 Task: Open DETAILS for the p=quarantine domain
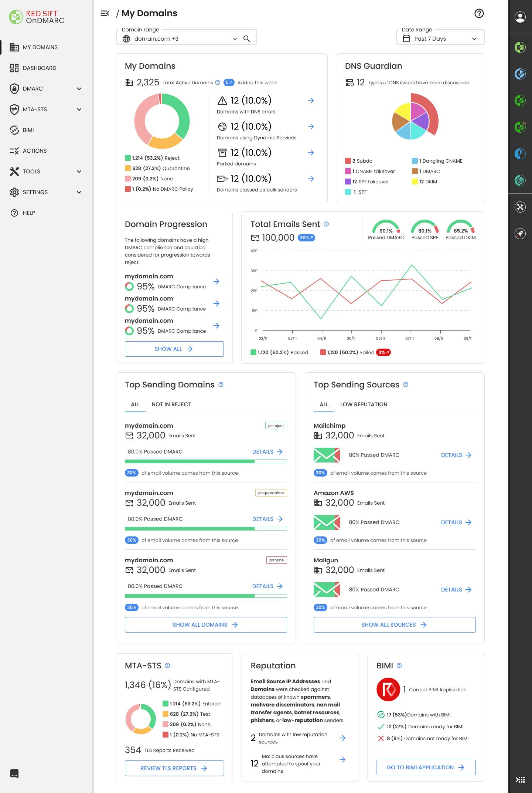[x=267, y=519]
